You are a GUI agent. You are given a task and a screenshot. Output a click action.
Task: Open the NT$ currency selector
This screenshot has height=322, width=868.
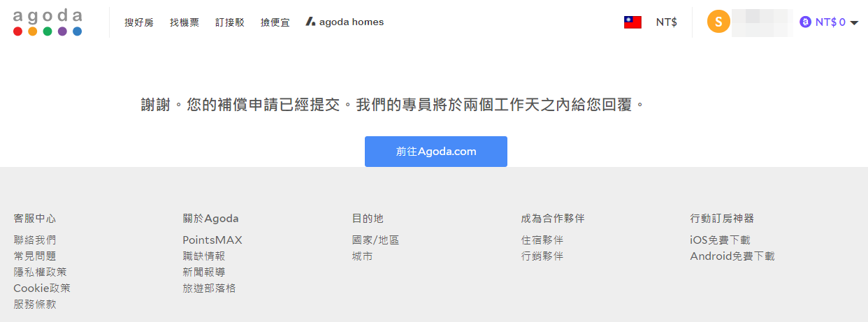[x=666, y=22]
